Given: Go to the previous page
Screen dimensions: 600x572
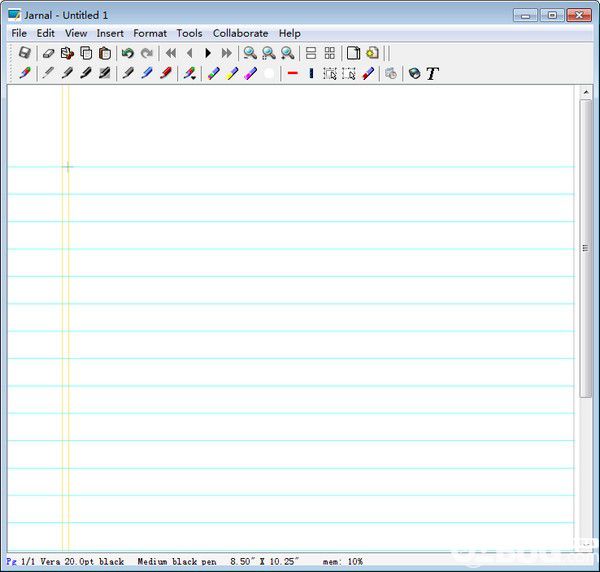Looking at the screenshot, I should (189, 53).
